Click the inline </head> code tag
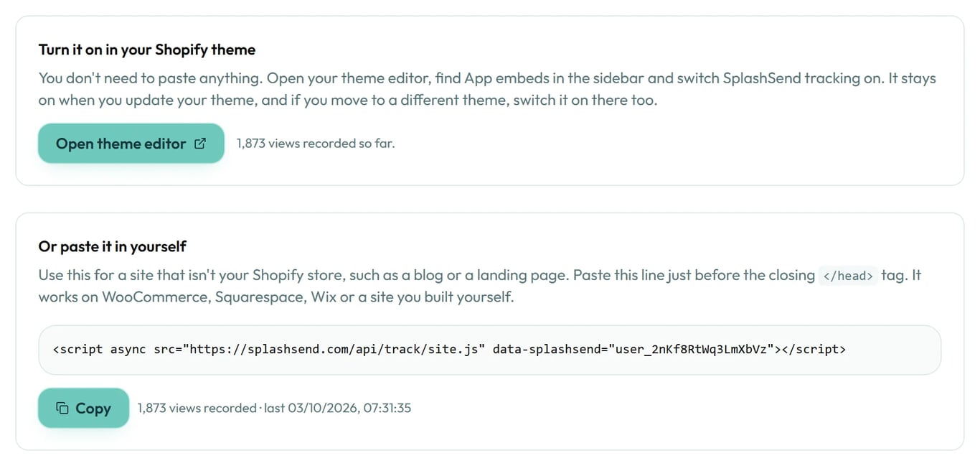980x466 pixels. coord(848,276)
